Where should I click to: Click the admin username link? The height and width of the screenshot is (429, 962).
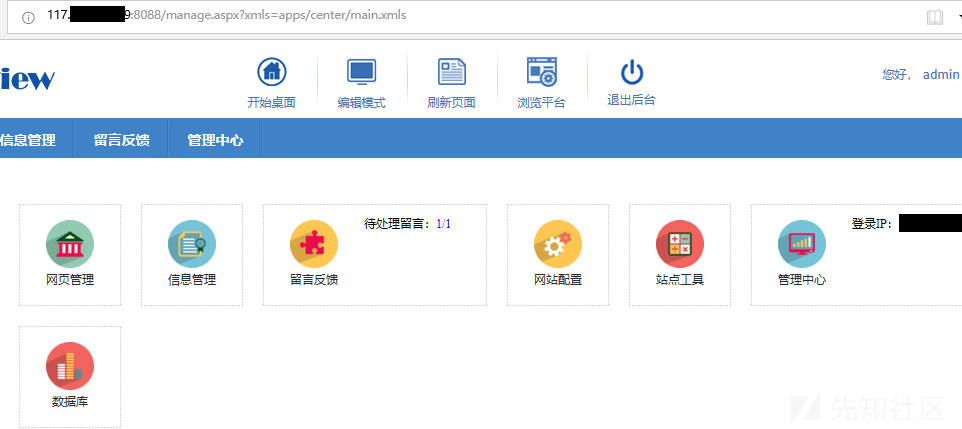click(x=941, y=74)
